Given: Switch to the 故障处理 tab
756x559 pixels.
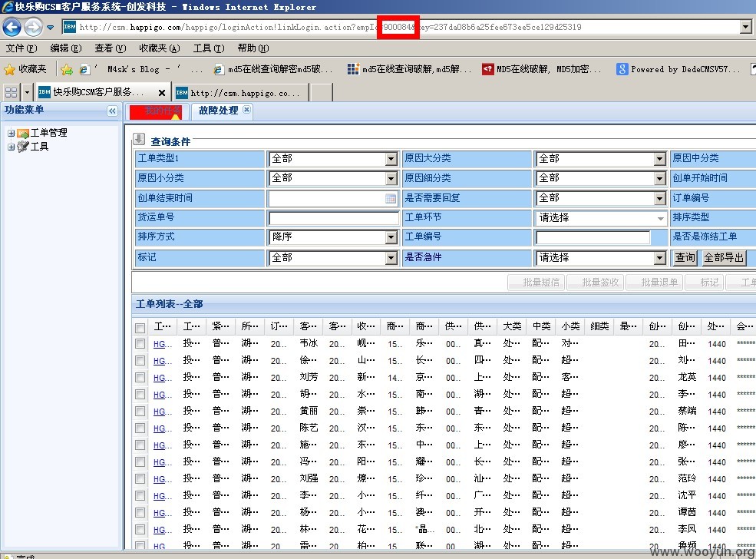Looking at the screenshot, I should point(218,111).
